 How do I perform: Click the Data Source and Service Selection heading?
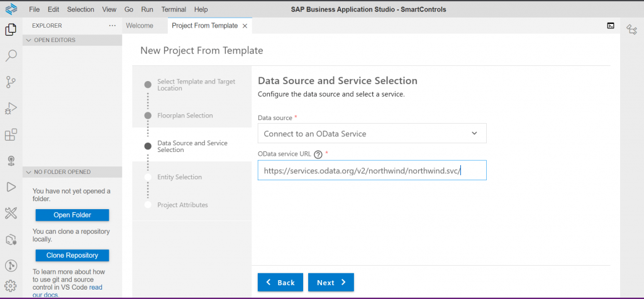(x=338, y=80)
